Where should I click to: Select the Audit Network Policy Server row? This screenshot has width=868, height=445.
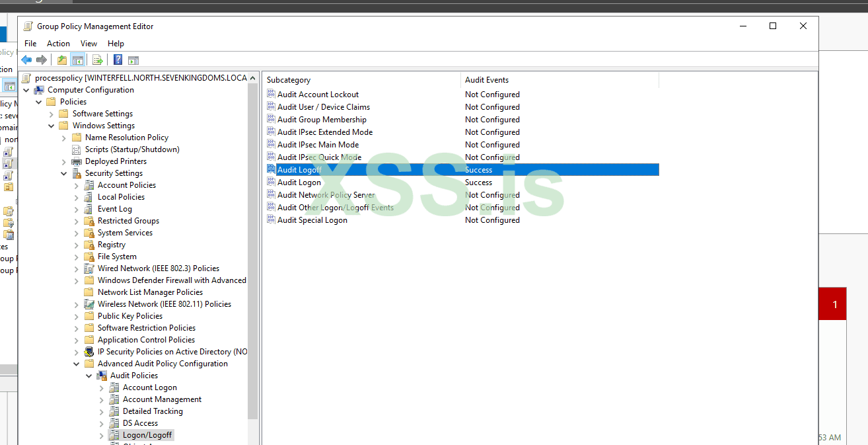(462, 195)
